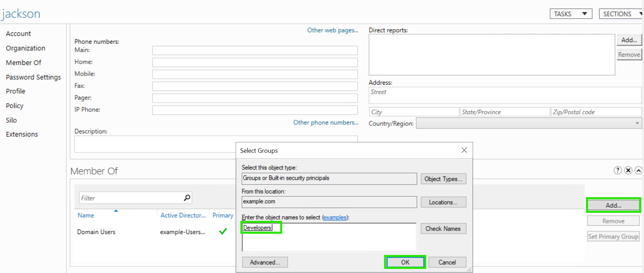The width and height of the screenshot is (644, 273).
Task: Click into the Mobile phone field
Action: pyautogui.click(x=255, y=74)
